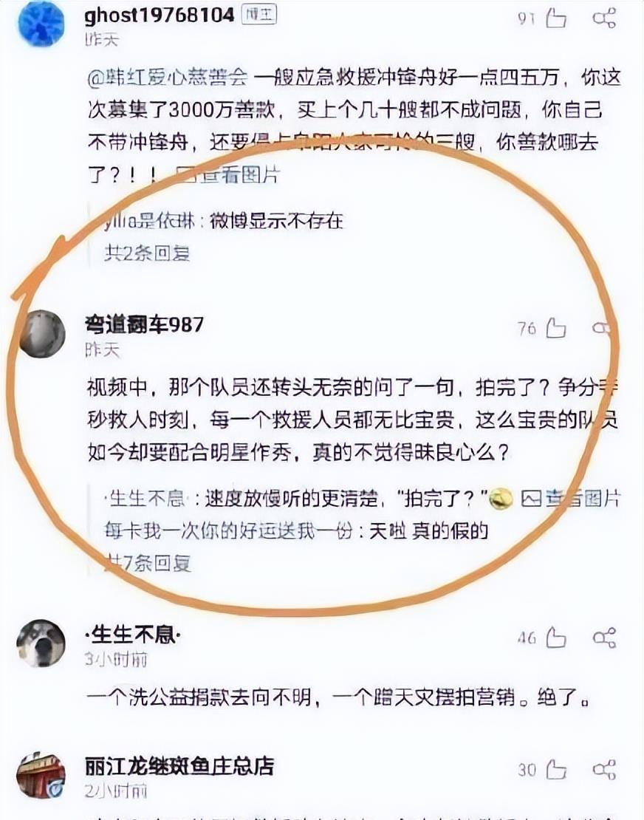Open 丽江龙继斑鱼庄总店 profile avatar

(x=41, y=776)
